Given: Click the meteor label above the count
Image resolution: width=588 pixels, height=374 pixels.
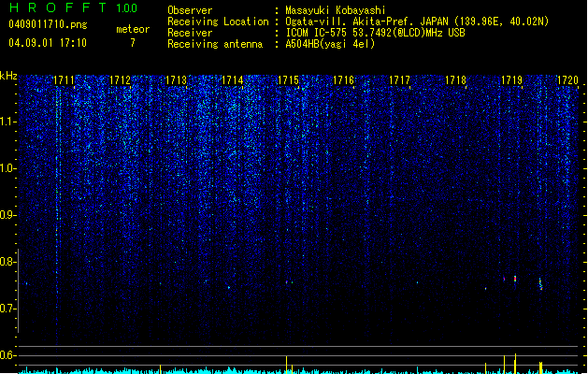Looking at the screenshot, I should point(133,29).
